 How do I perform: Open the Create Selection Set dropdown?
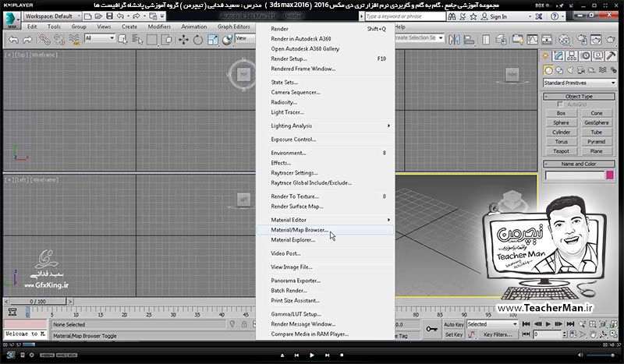point(420,37)
